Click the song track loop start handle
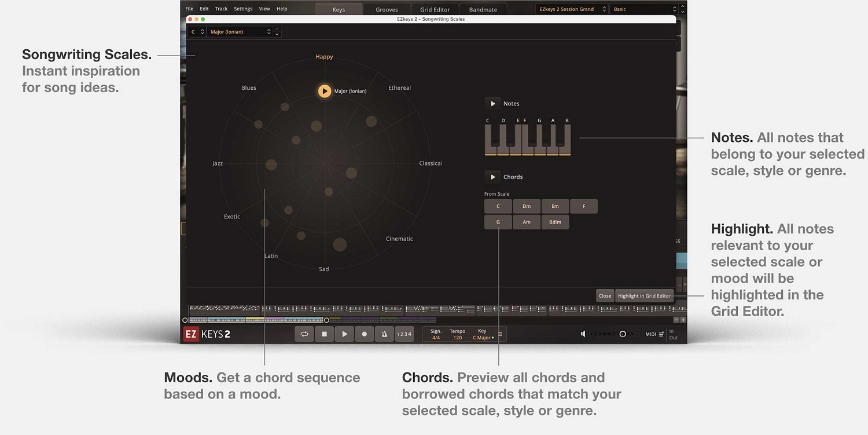The image size is (868, 435). click(x=185, y=320)
